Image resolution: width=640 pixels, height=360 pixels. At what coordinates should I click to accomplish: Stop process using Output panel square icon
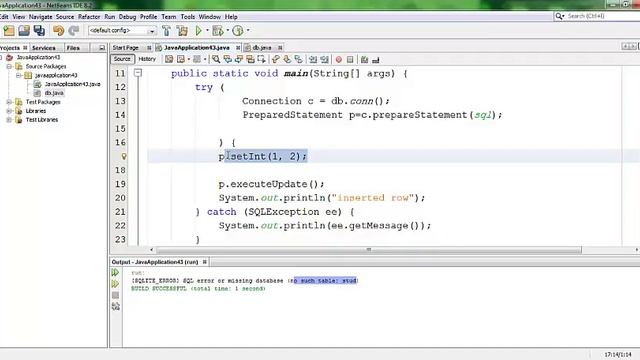[116, 295]
